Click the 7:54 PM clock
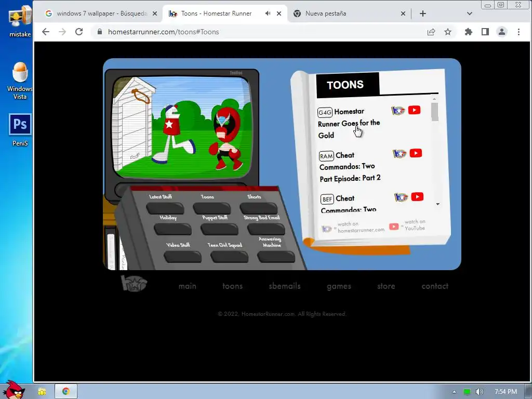Image resolution: width=532 pixels, height=399 pixels. point(506,392)
